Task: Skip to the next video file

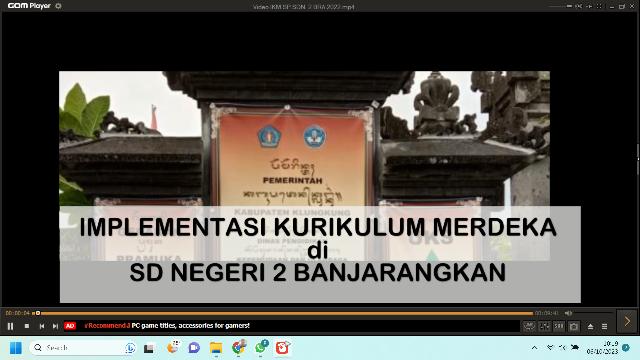Action: coord(55,326)
